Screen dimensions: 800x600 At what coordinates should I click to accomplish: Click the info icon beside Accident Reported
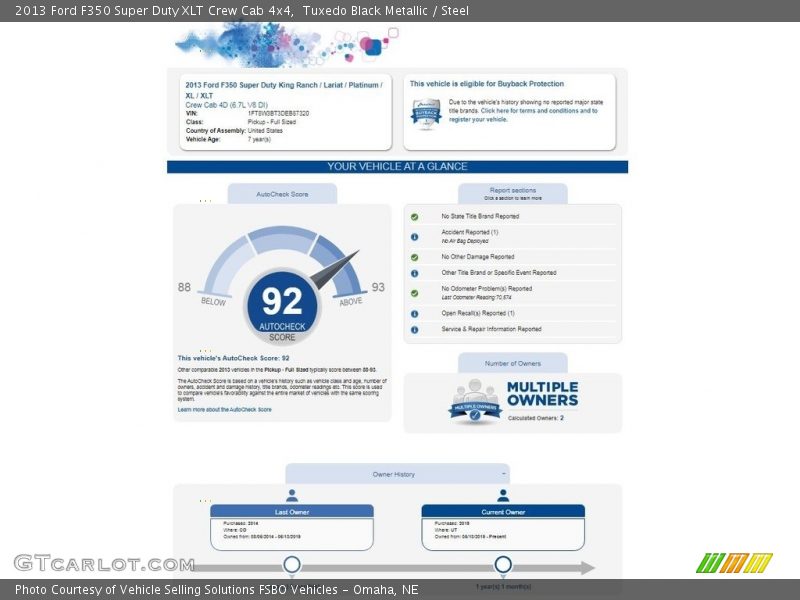414,236
